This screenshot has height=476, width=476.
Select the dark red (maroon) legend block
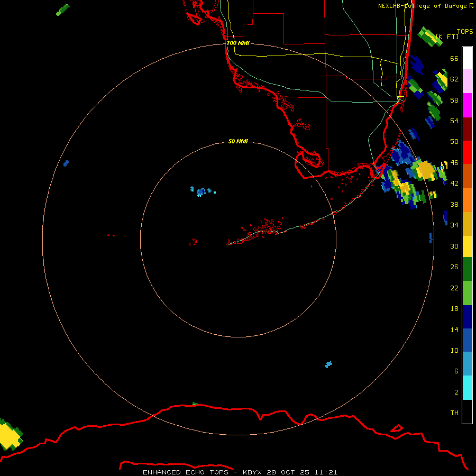point(467,129)
